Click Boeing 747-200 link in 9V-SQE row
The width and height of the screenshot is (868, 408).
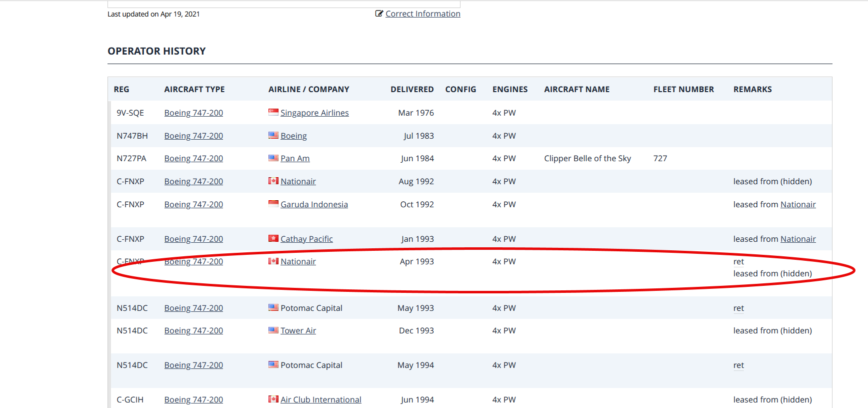(x=193, y=113)
